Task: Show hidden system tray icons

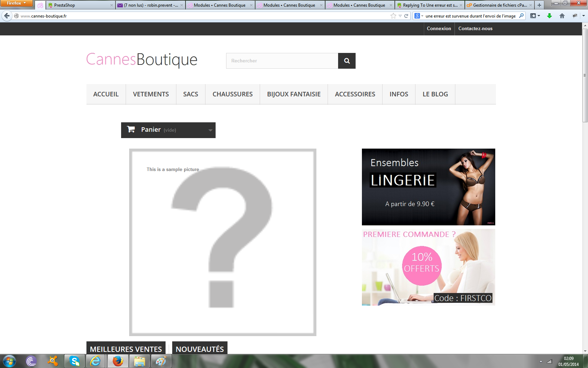Action: pos(541,361)
